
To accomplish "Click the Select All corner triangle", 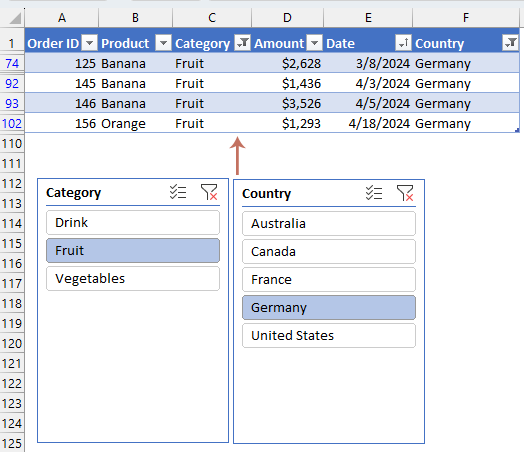I will 15,18.
